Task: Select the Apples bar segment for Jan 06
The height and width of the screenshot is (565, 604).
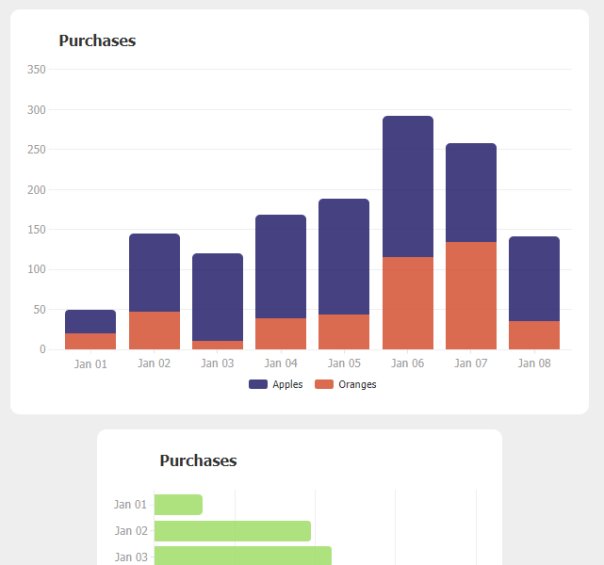Action: pyautogui.click(x=408, y=187)
